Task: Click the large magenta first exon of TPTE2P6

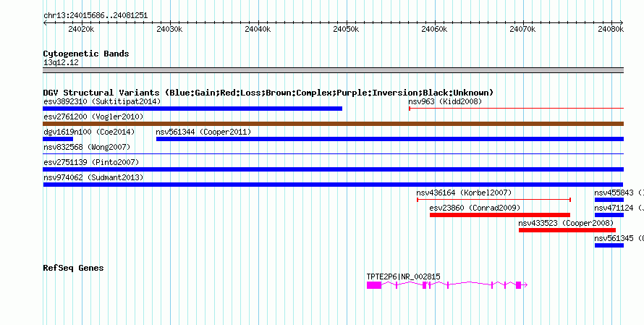Action: pyautogui.click(x=374, y=285)
